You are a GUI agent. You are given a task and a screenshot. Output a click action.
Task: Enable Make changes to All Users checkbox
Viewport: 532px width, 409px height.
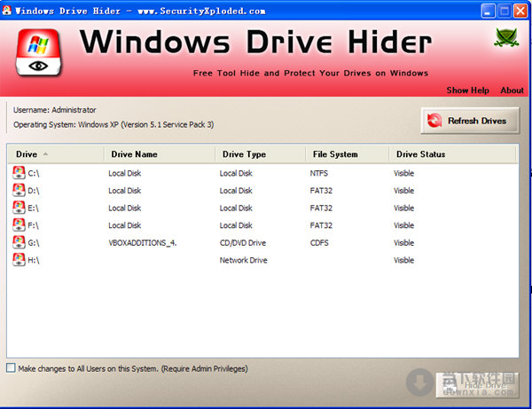pyautogui.click(x=11, y=368)
